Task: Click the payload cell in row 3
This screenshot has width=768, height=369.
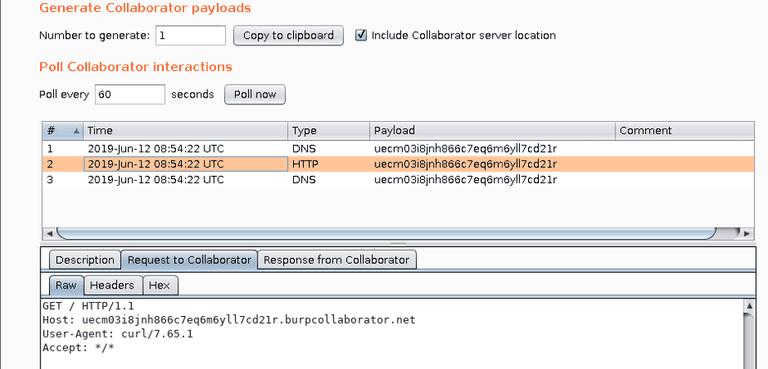Action: point(492,179)
